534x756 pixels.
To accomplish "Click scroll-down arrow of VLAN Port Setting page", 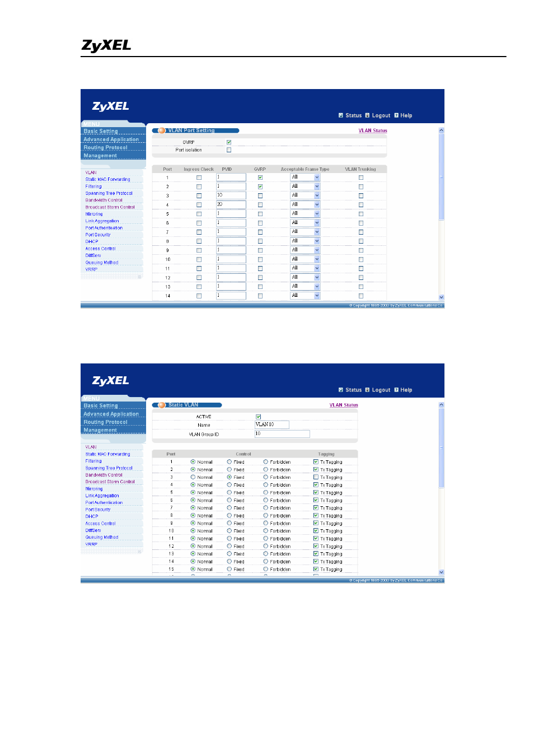I will [441, 297].
